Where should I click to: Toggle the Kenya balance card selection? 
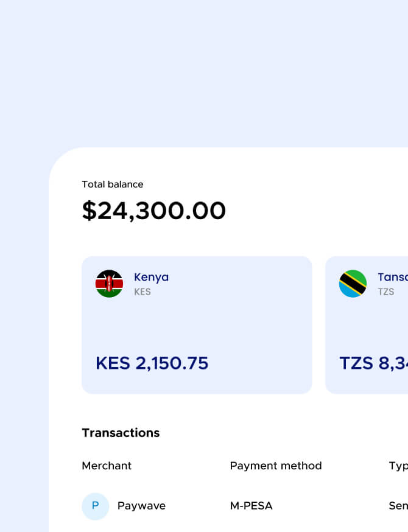[x=196, y=325]
